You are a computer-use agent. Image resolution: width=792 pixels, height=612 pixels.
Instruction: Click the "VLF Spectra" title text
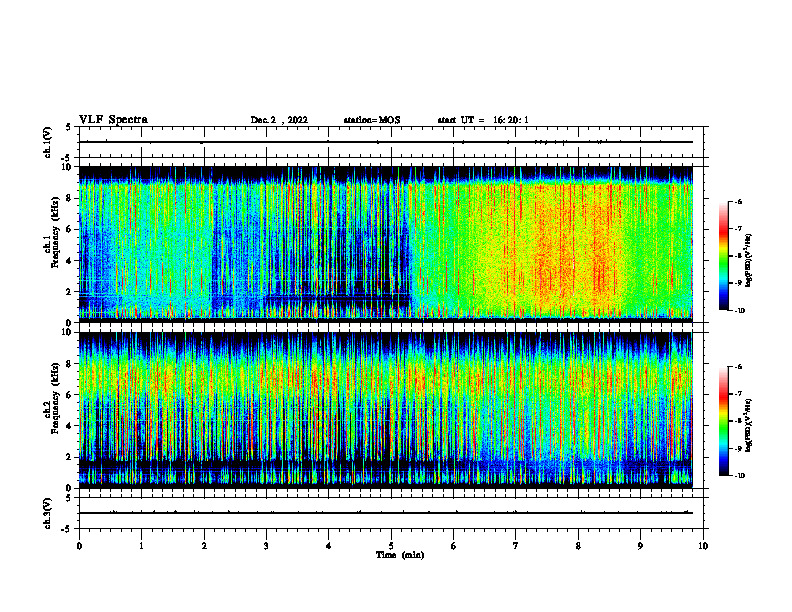(113, 120)
